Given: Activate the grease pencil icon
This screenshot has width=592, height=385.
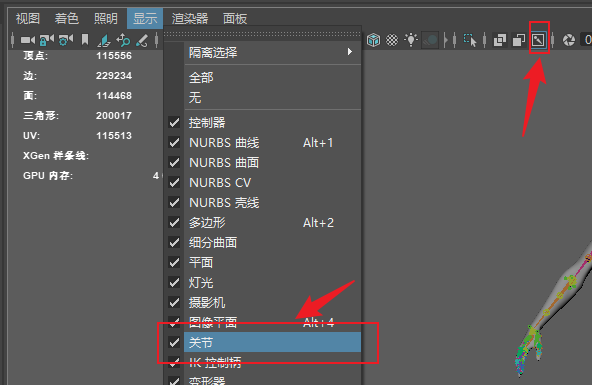Looking at the screenshot, I should 142,40.
